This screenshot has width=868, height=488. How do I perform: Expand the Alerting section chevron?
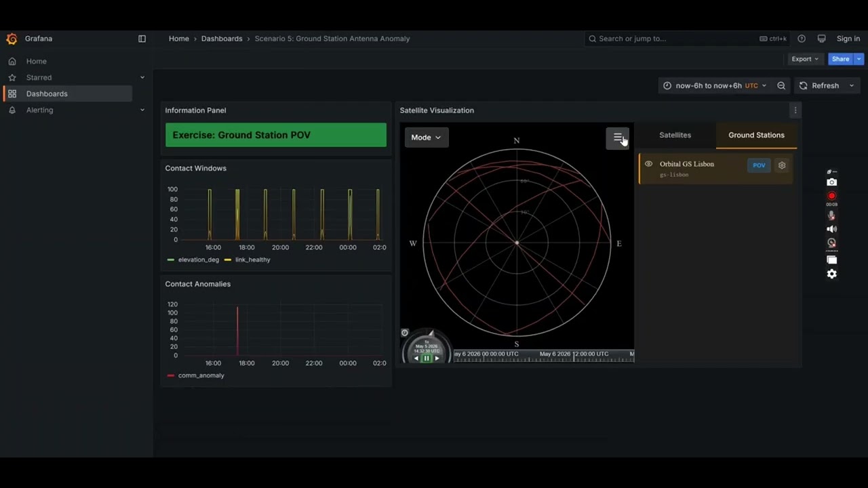142,110
